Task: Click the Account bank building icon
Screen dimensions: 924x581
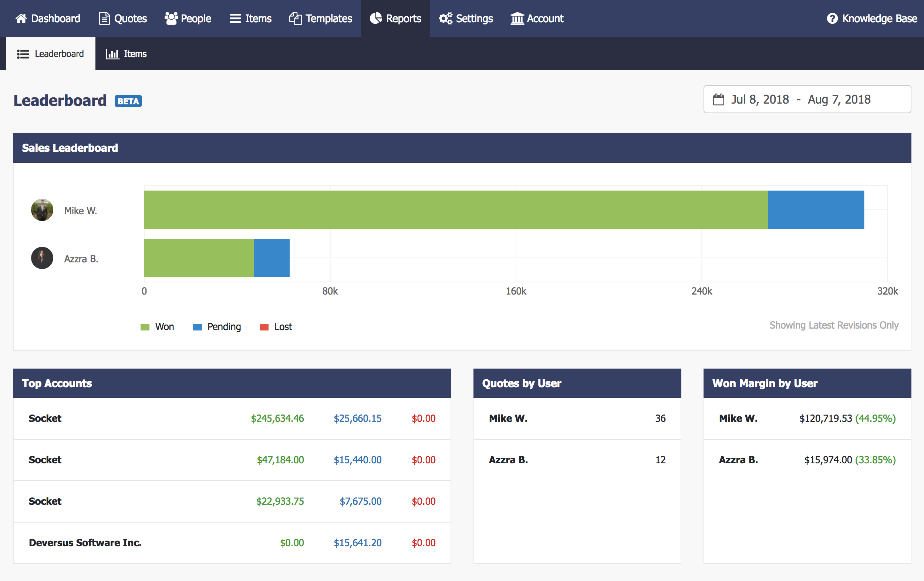Action: (517, 19)
